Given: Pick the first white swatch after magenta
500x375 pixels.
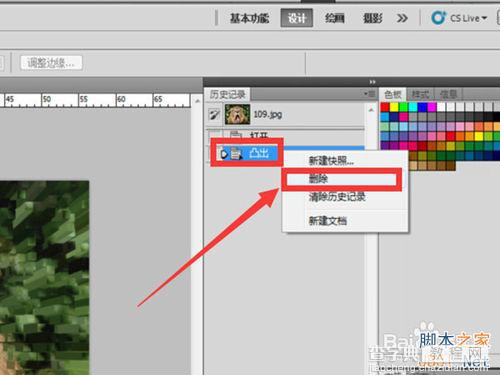Looking at the screenshot, I should 441,107.
